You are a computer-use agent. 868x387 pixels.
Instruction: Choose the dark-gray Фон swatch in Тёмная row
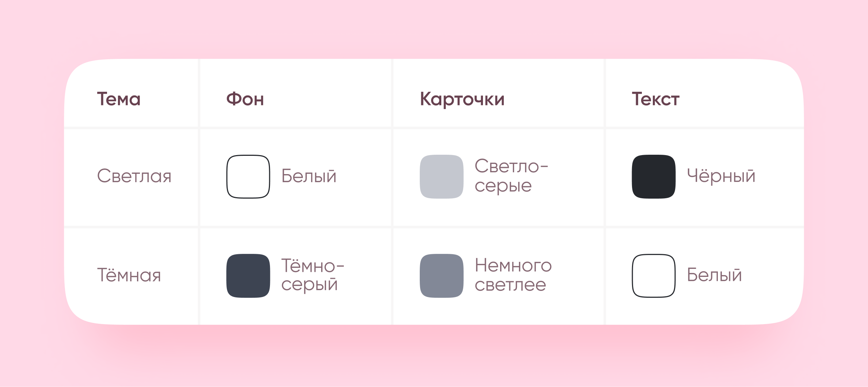click(x=248, y=275)
